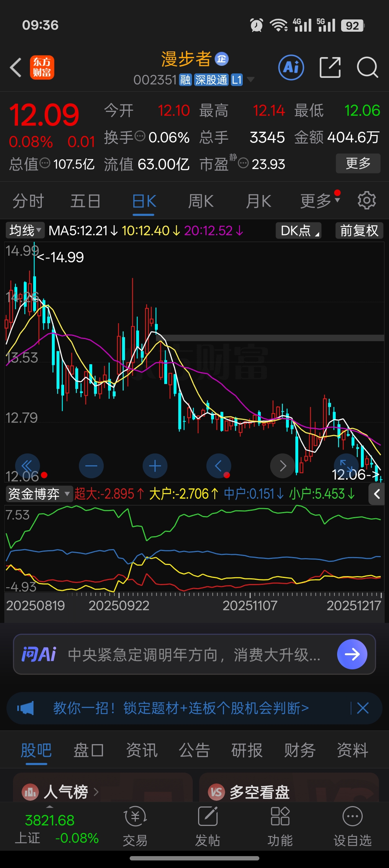Screen dimensions: 389x868
Task: Expand 更多 chart period options
Action: coord(320,201)
